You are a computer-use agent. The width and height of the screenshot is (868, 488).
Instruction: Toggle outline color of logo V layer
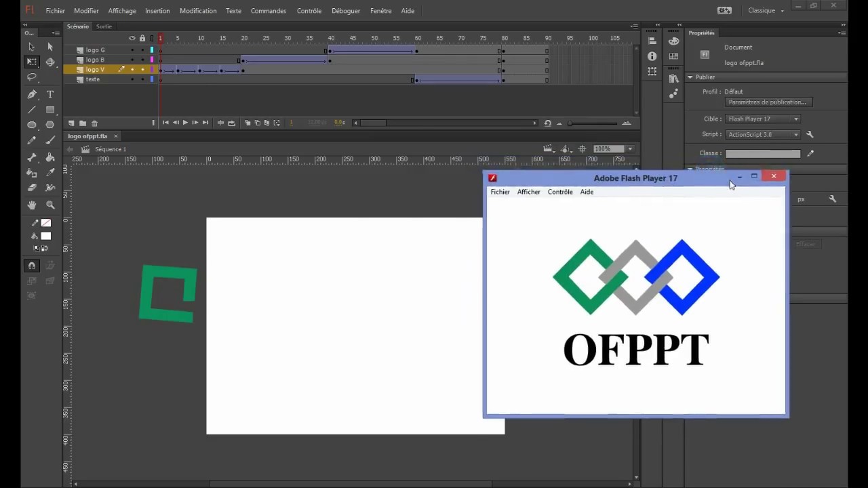152,70
